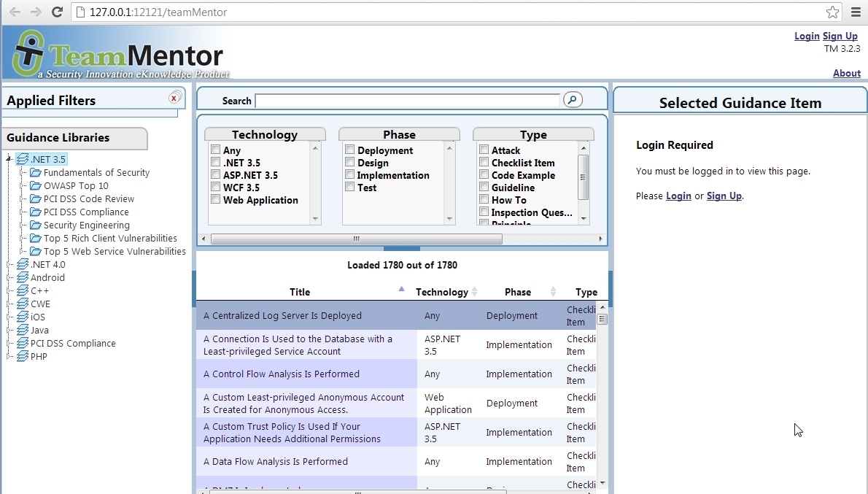The width and height of the screenshot is (868, 494).
Task: Enable the ASP.NET 3.5 technology checkbox
Action: click(216, 175)
